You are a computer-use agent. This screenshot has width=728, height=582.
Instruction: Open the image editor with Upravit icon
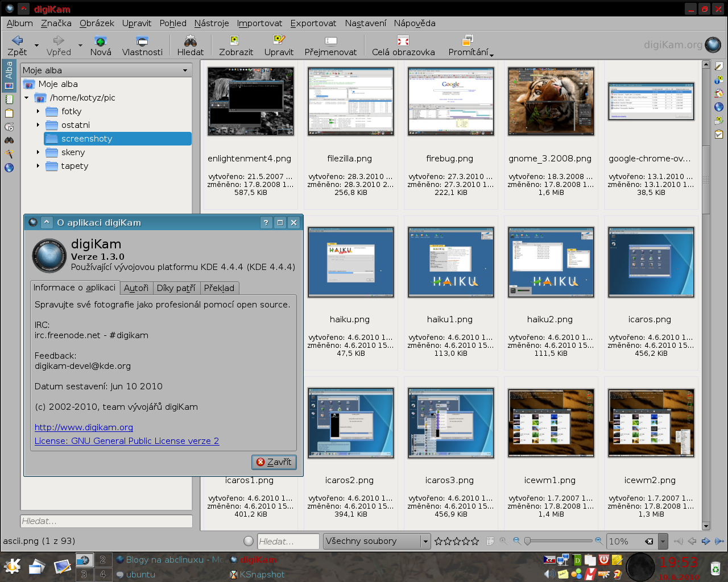(279, 40)
